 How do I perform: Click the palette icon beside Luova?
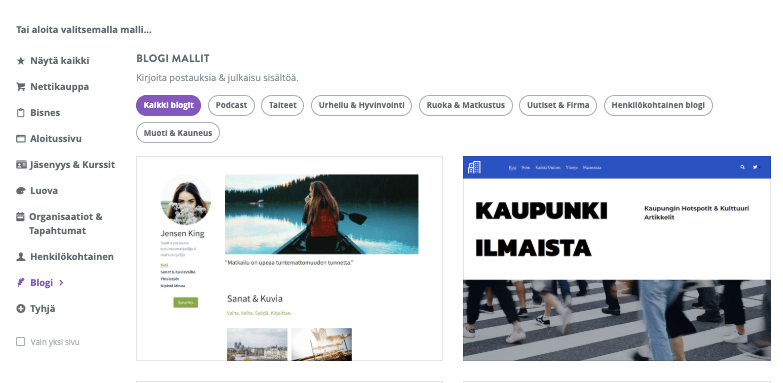[x=20, y=191]
